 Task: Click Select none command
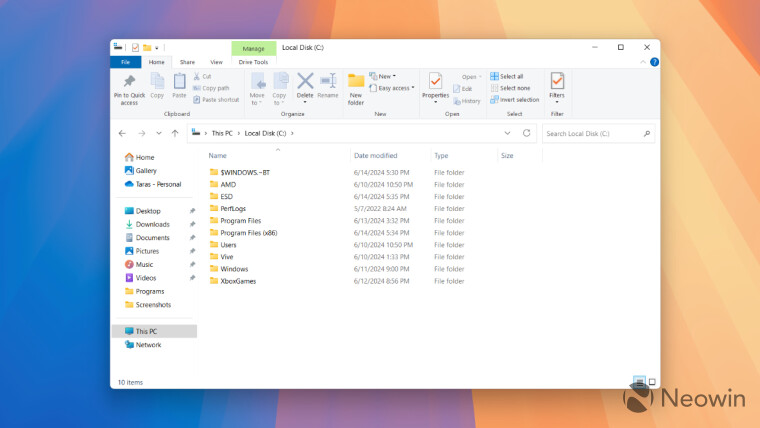510,88
